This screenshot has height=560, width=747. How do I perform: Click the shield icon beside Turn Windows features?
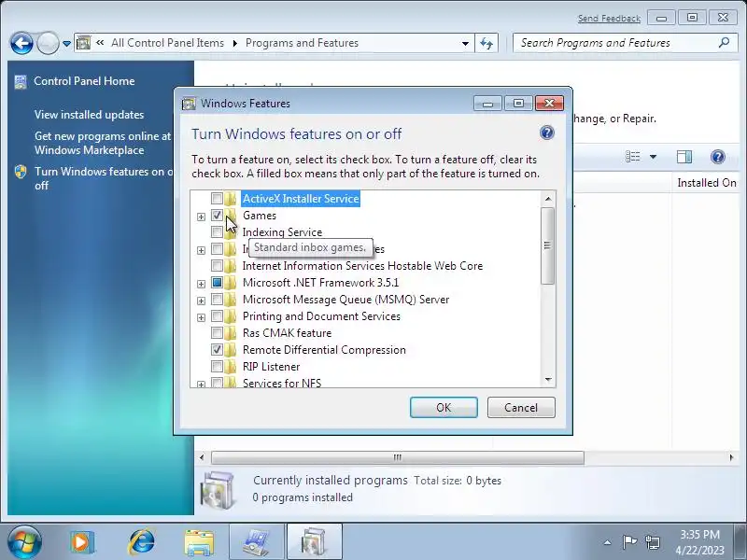21,172
